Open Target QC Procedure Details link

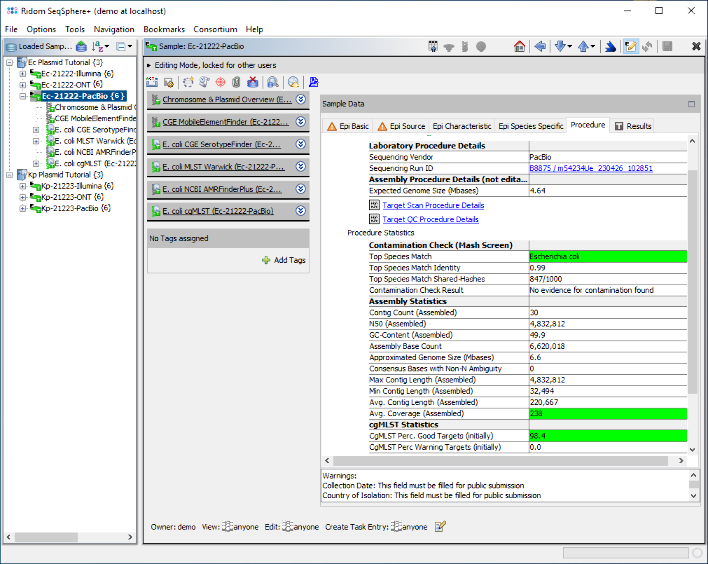point(430,219)
